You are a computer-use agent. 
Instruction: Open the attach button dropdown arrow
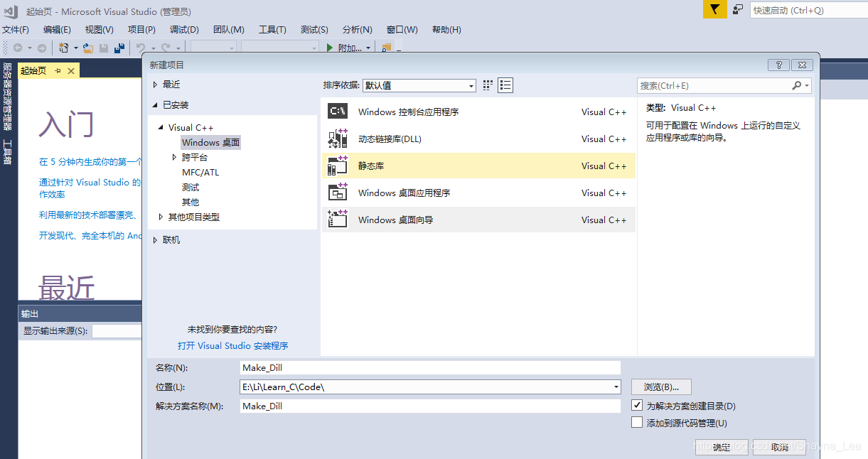(368, 48)
